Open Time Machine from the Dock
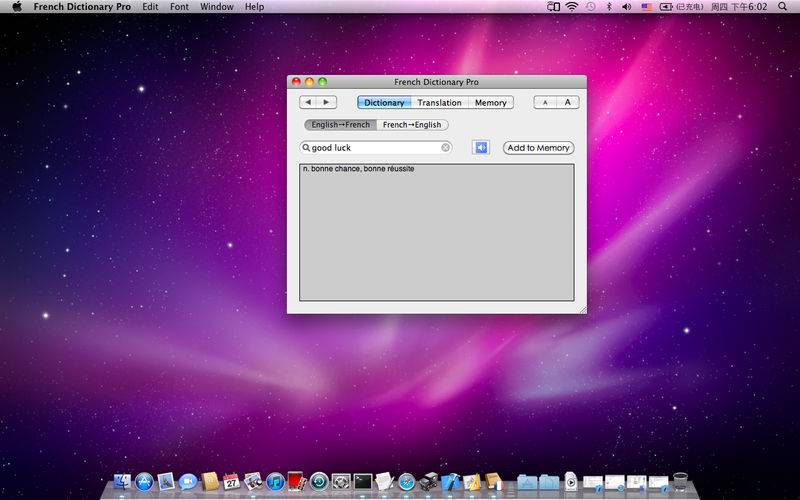The height and width of the screenshot is (500, 800). pos(319,482)
